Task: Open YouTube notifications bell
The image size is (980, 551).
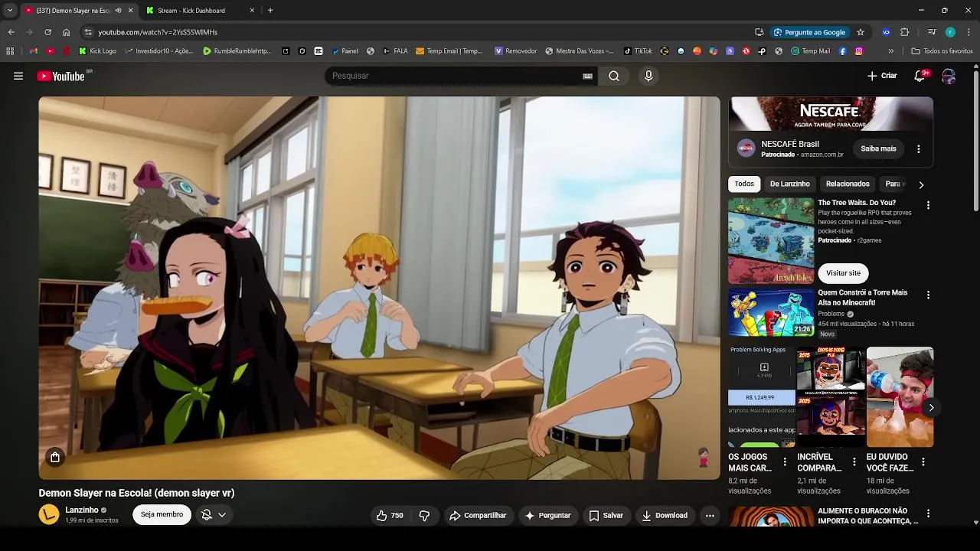Action: [x=921, y=76]
